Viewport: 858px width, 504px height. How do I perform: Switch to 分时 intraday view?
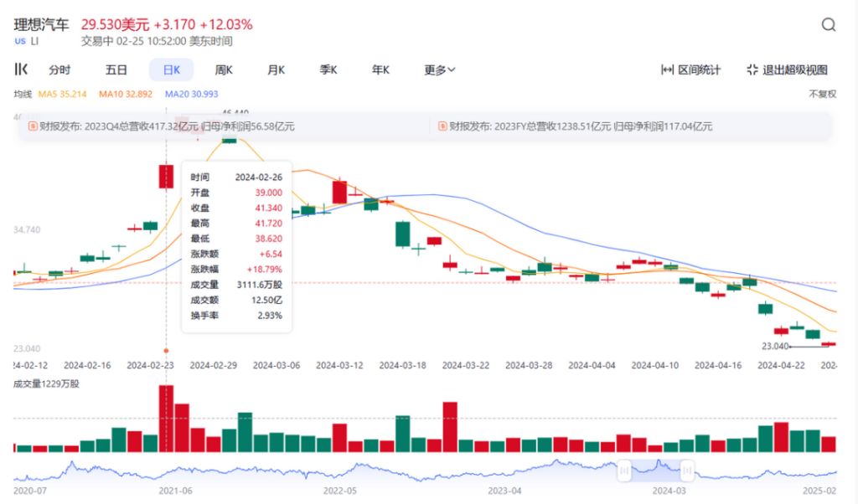click(x=59, y=70)
